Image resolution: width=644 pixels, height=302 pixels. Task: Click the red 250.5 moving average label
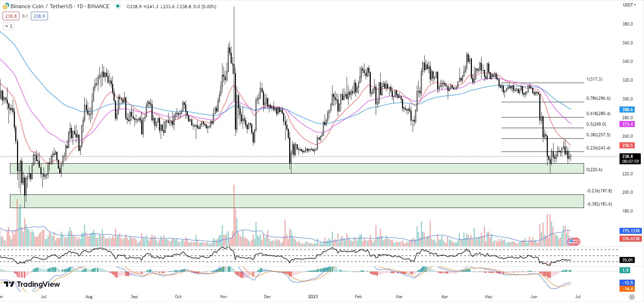(627, 145)
